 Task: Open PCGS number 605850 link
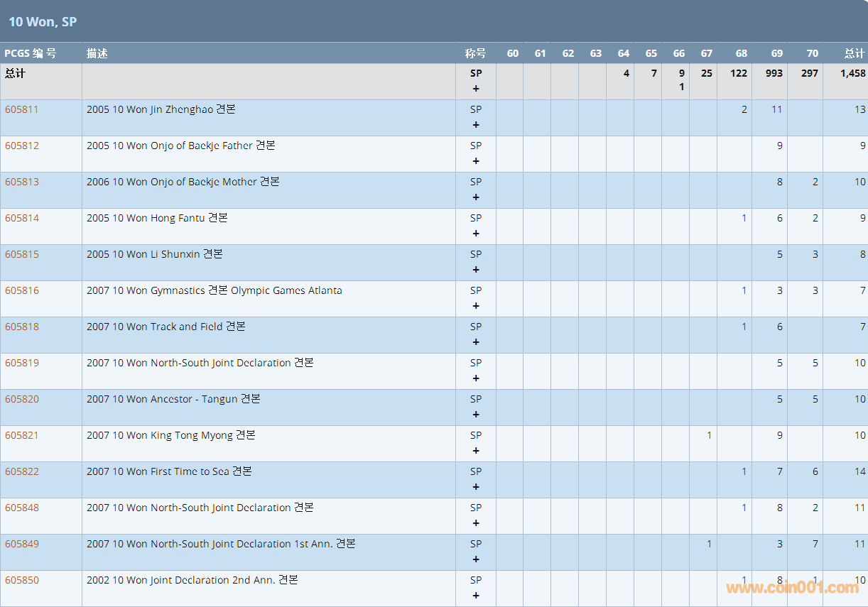tap(22, 580)
